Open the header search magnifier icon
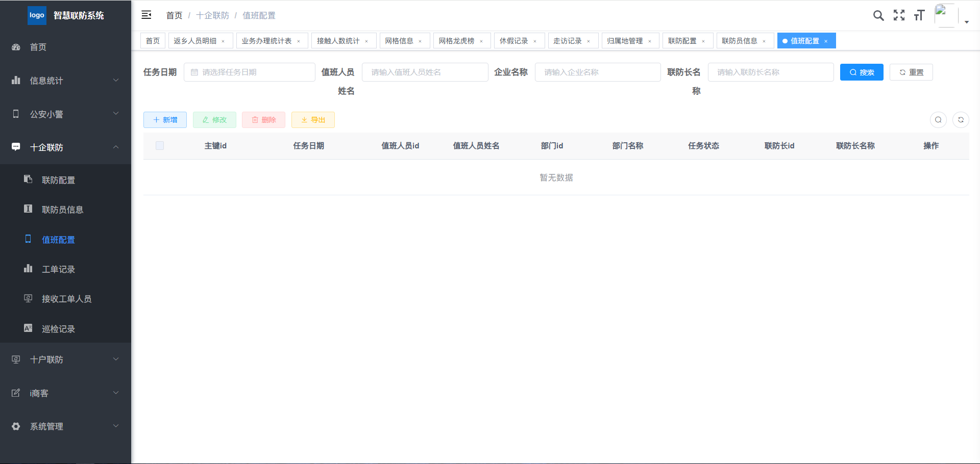Screen dimensions: 980x464 click(x=878, y=15)
